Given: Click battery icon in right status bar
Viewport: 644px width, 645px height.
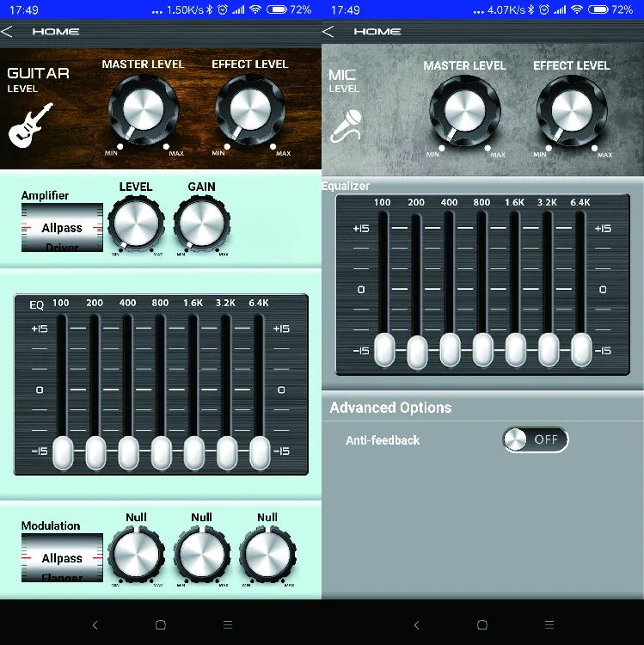Looking at the screenshot, I should pyautogui.click(x=598, y=9).
